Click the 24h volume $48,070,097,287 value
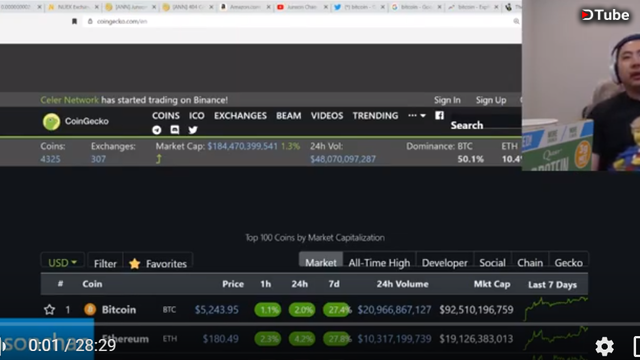The width and height of the screenshot is (640, 360). click(343, 159)
